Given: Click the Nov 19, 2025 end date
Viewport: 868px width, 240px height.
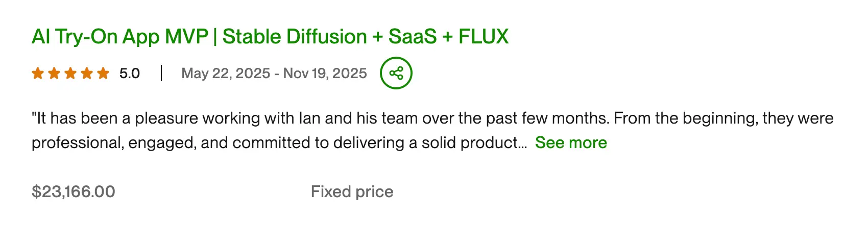Looking at the screenshot, I should 325,74.
